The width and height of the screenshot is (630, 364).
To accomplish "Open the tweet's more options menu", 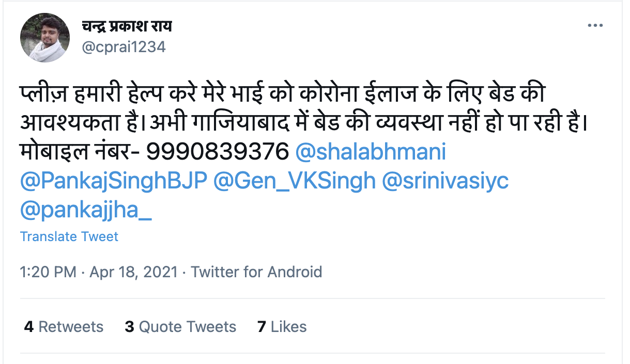I will pos(595,26).
